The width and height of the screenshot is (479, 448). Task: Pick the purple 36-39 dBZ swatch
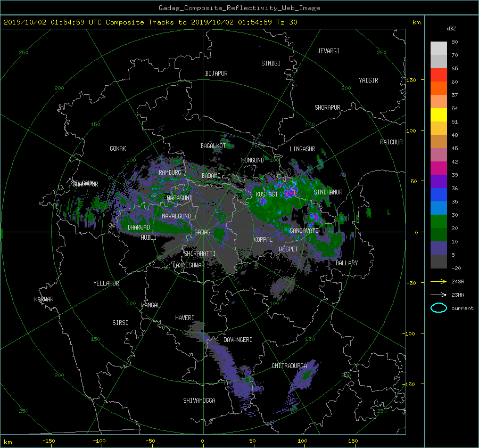[439, 182]
